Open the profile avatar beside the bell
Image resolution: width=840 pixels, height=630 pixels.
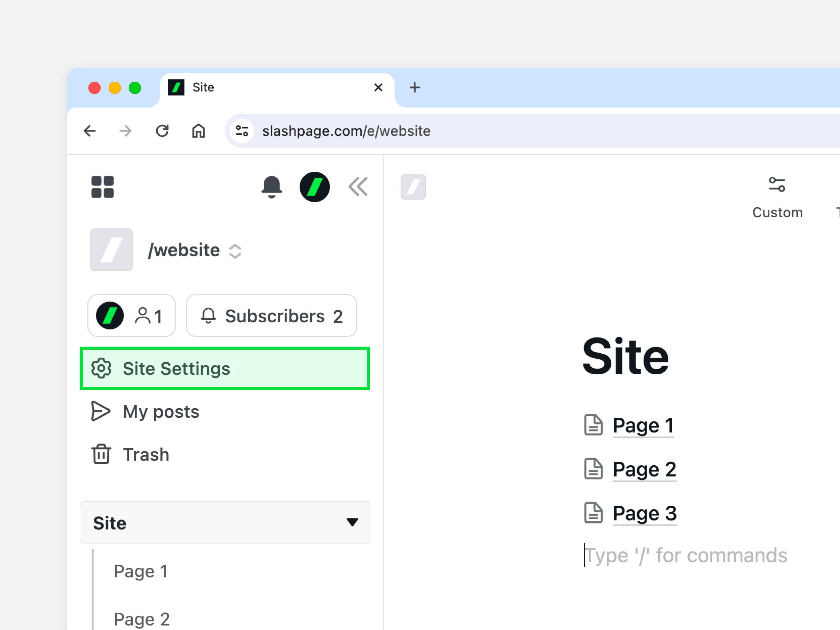tap(314, 187)
